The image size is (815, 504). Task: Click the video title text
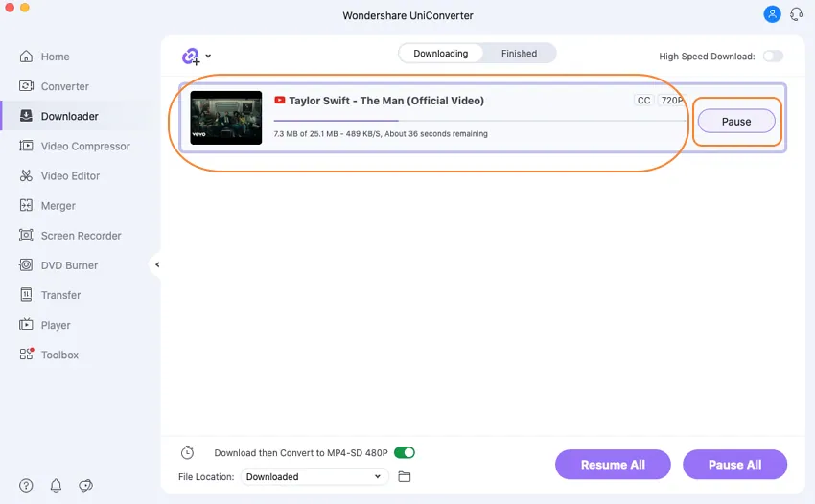pos(386,101)
